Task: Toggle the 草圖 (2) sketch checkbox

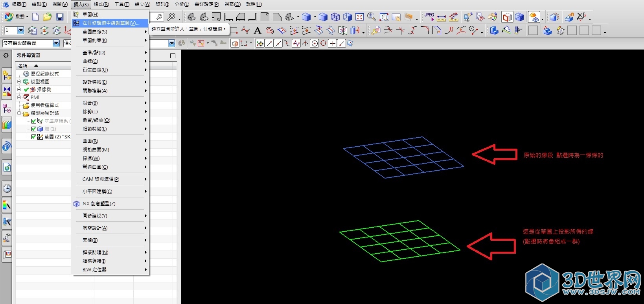Action: (x=34, y=137)
